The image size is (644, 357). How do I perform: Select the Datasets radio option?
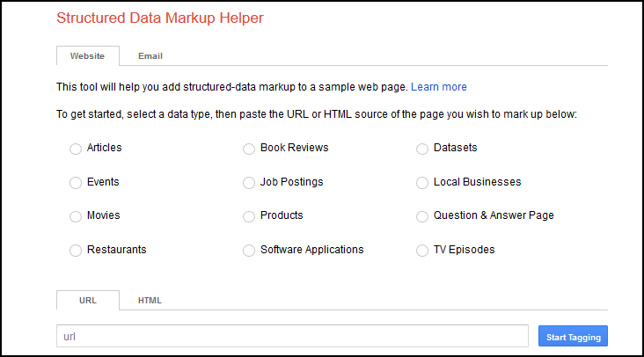422,149
